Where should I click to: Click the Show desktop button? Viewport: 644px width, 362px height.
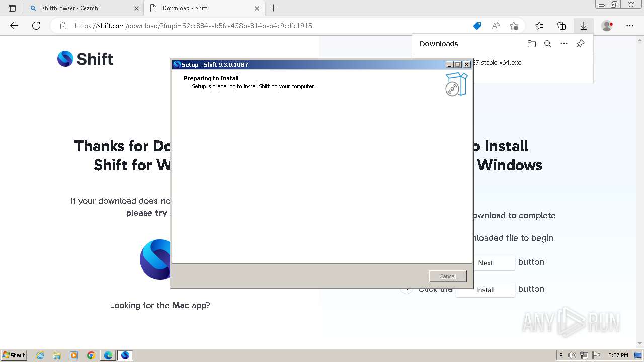point(638,355)
